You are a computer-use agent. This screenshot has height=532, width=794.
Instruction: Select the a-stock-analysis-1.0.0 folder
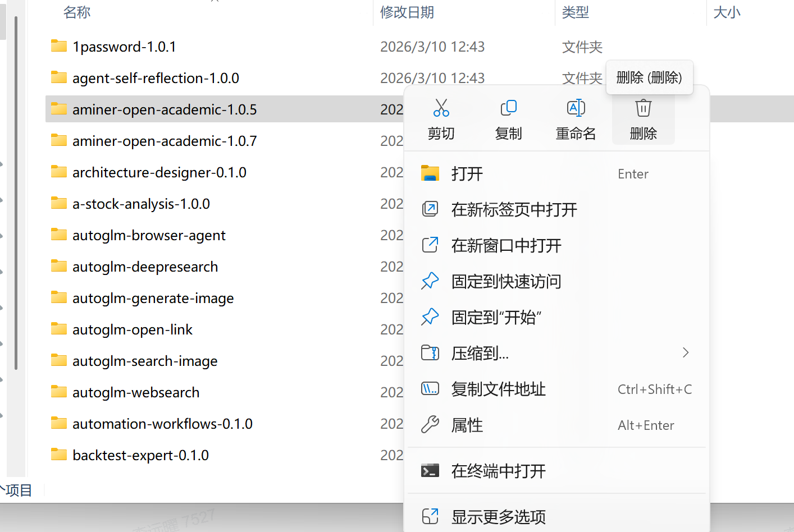pos(141,204)
